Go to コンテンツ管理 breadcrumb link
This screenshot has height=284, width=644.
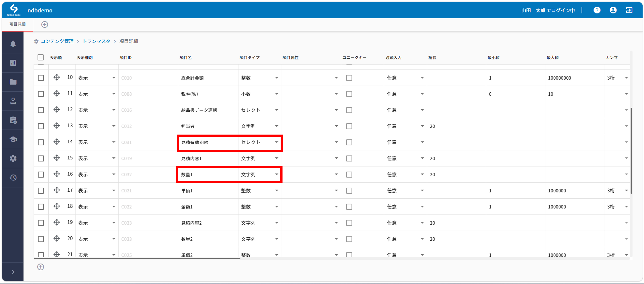(x=57, y=41)
